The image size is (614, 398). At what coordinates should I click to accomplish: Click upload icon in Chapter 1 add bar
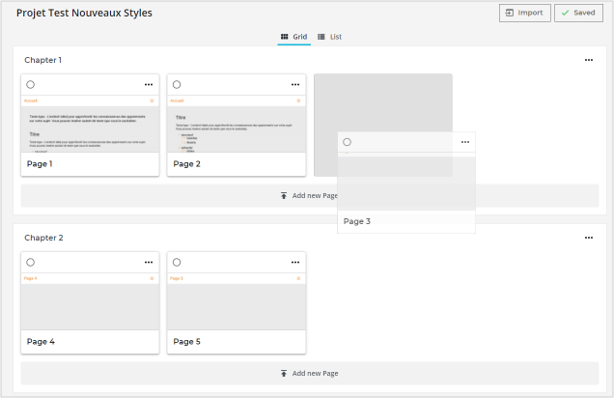284,195
